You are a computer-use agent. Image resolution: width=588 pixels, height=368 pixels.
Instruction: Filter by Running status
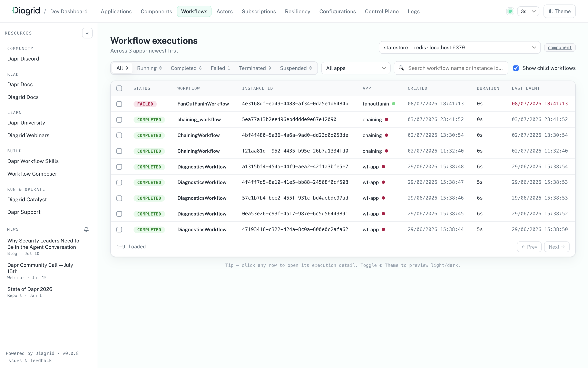[149, 68]
